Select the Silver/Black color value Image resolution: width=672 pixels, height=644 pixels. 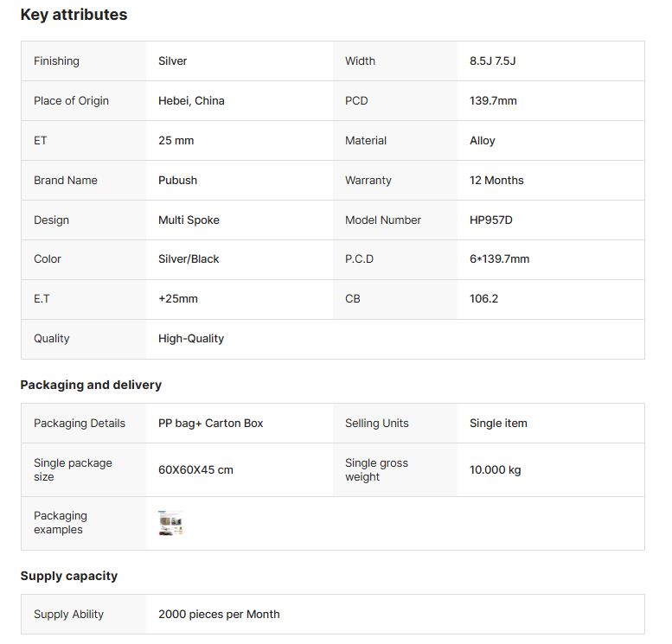click(x=189, y=259)
